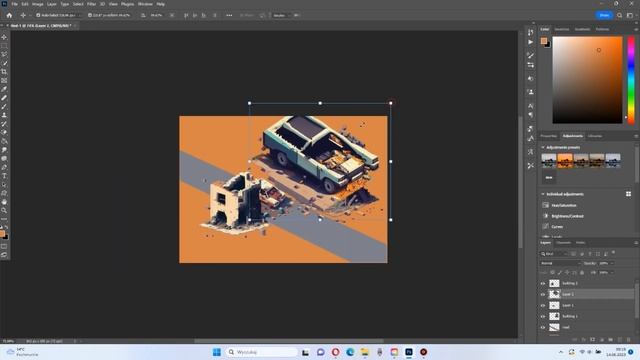
Task: Open the Actions play icon in collapsed dock
Action: (x=530, y=42)
